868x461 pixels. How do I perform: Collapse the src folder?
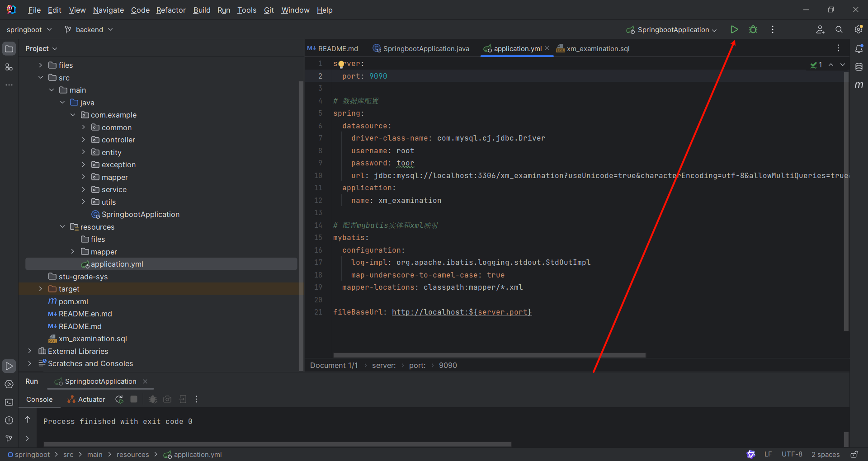[x=41, y=78]
